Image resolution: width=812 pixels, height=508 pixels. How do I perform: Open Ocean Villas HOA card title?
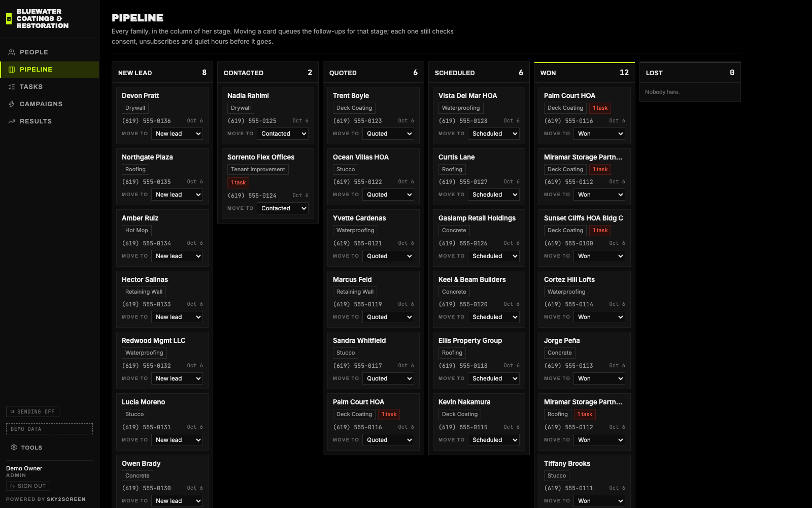(x=361, y=157)
